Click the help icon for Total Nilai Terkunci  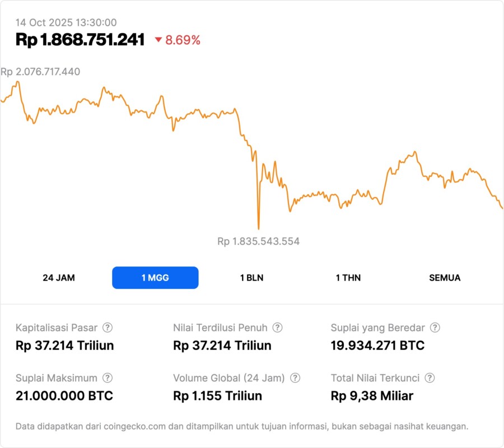(430, 378)
